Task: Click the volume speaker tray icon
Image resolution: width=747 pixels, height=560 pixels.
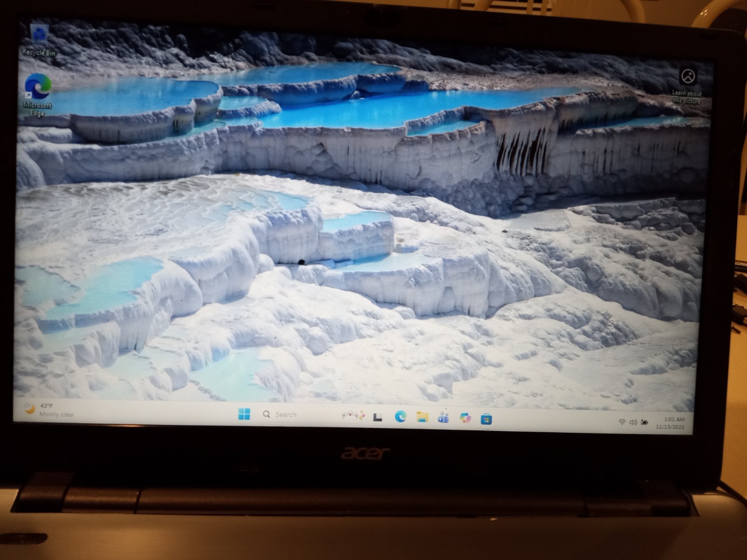Action: [633, 422]
